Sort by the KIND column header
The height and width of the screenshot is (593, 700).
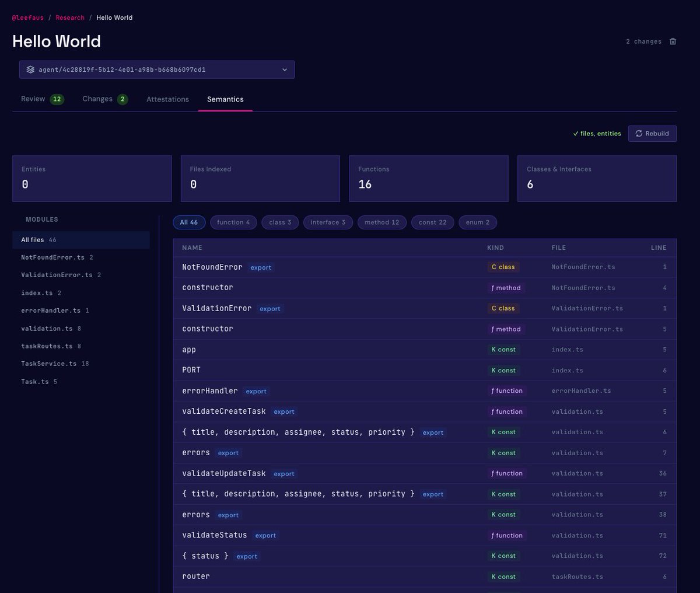pyautogui.click(x=495, y=248)
